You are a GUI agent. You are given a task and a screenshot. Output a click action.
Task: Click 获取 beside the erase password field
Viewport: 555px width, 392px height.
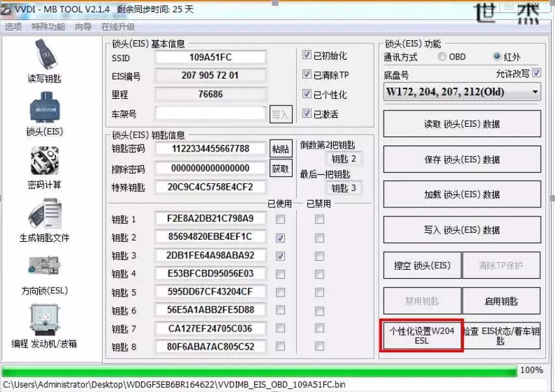(x=280, y=168)
